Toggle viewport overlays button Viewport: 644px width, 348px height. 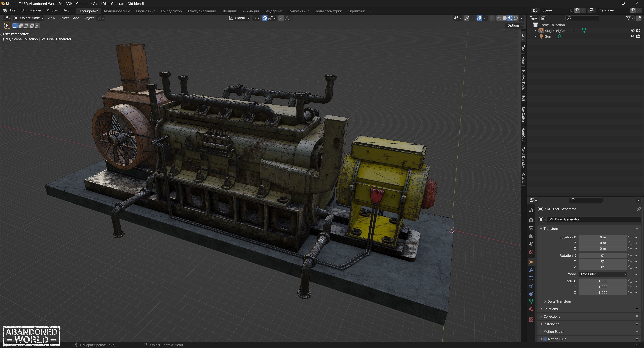click(x=479, y=18)
